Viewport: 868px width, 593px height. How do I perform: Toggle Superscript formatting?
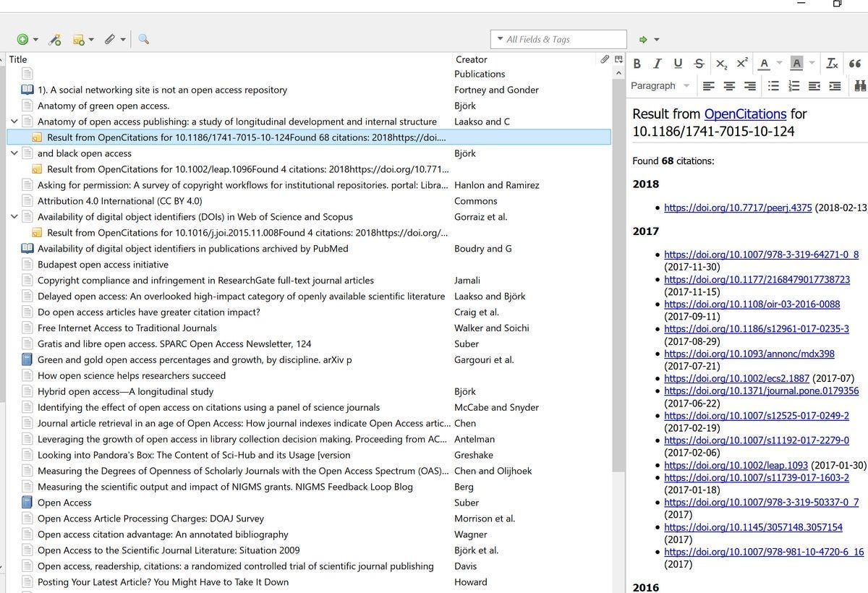pyautogui.click(x=742, y=64)
